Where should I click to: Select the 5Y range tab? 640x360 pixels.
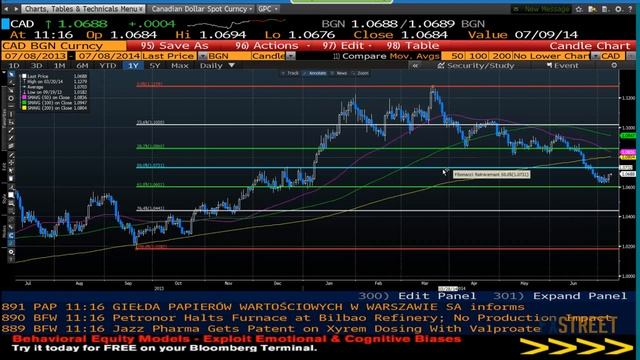pos(155,65)
